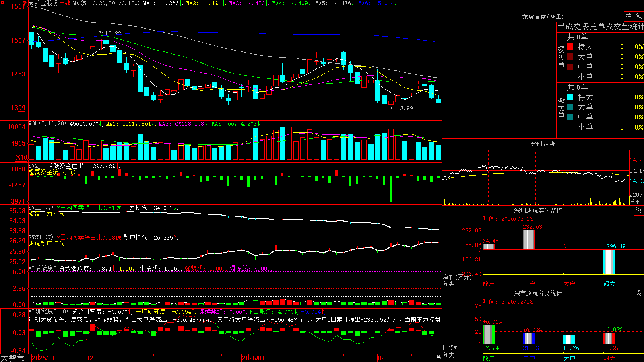Click the MA(5,10,20,30,60,120) indicator parameters

click(x=106, y=3)
